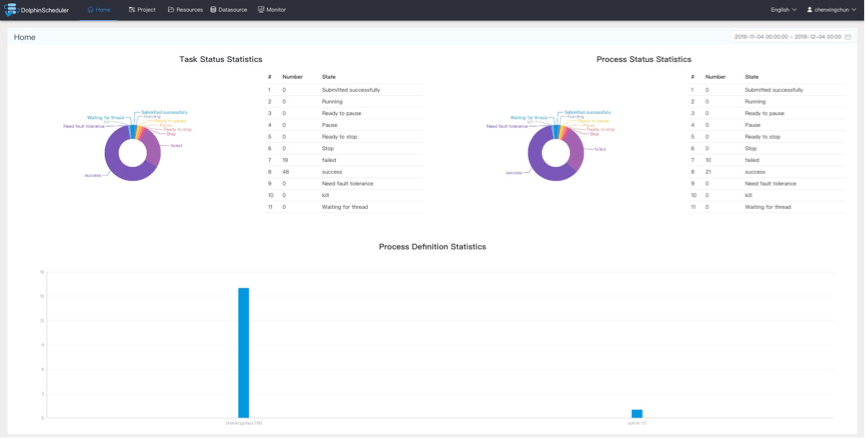The image size is (865, 438).
Task: Click the Project folder icon
Action: click(132, 10)
